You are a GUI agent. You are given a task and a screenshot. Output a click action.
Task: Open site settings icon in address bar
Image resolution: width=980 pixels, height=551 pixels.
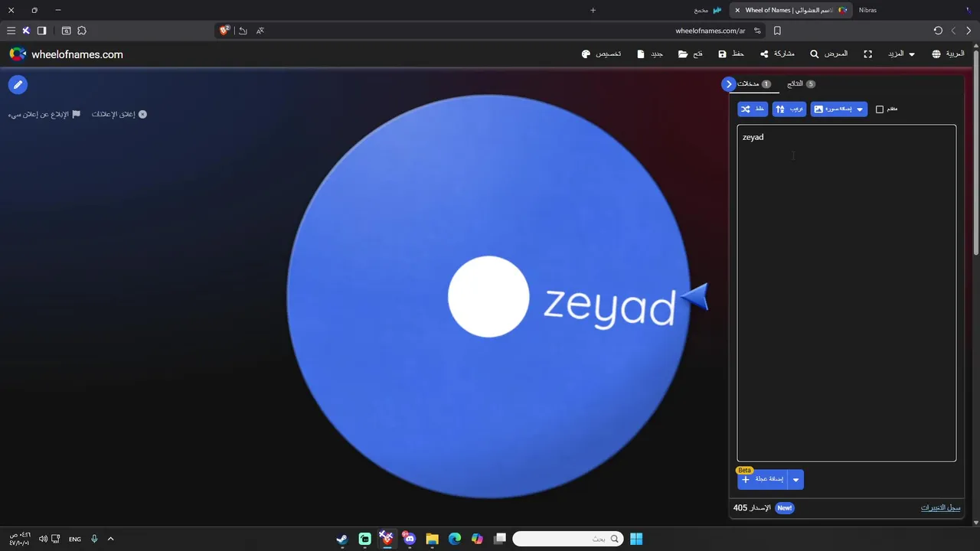pos(757,31)
